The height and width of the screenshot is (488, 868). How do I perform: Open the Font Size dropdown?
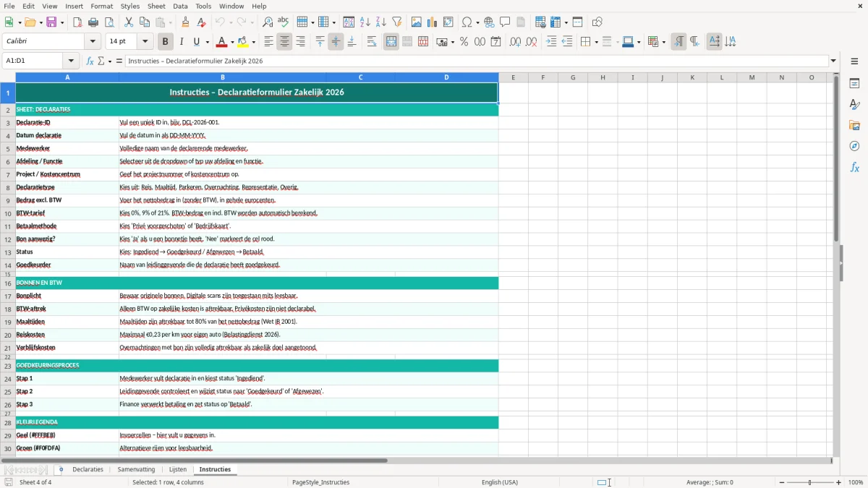(x=145, y=42)
